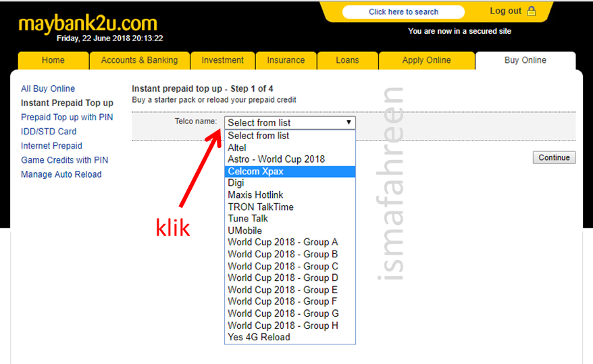Choose Celcom Xpax from the list
This screenshot has width=593, height=364.
pyautogui.click(x=290, y=172)
